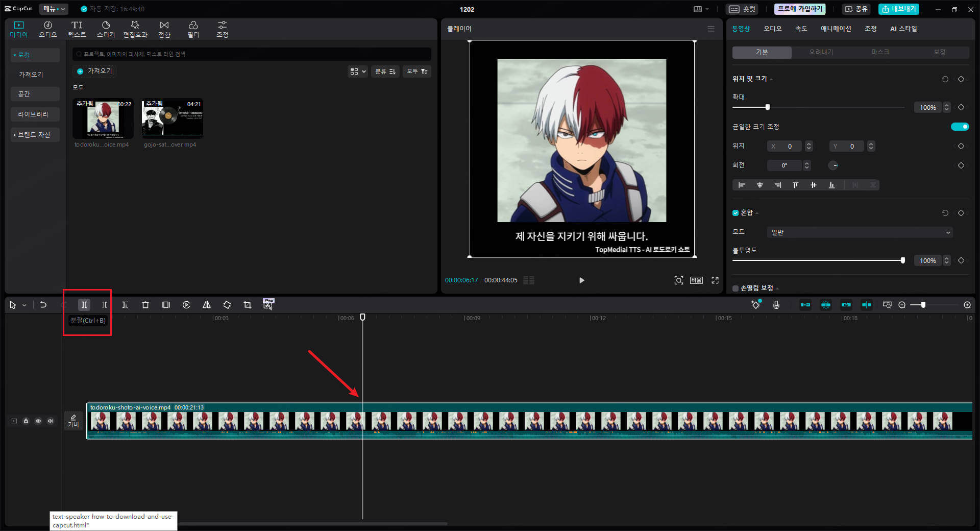This screenshot has width=980, height=531.
Task: Click the layout icon in the title bar
Action: [698, 9]
